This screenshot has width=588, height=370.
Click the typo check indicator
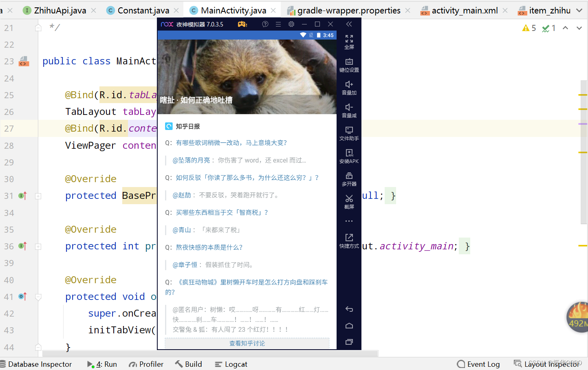tap(549, 28)
